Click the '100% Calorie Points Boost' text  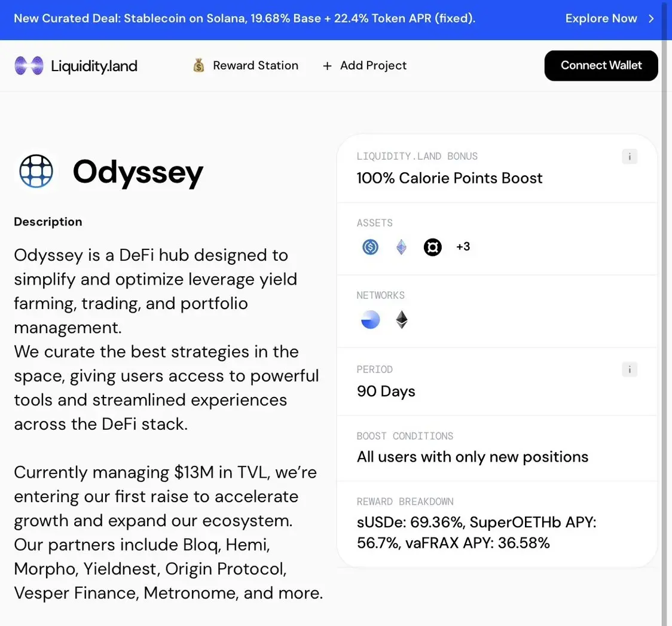point(449,178)
